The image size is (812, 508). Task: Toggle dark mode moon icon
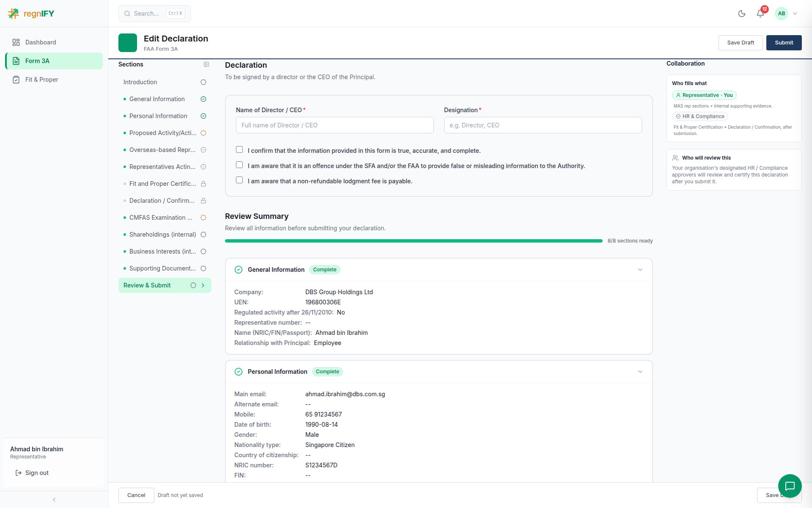[742, 14]
